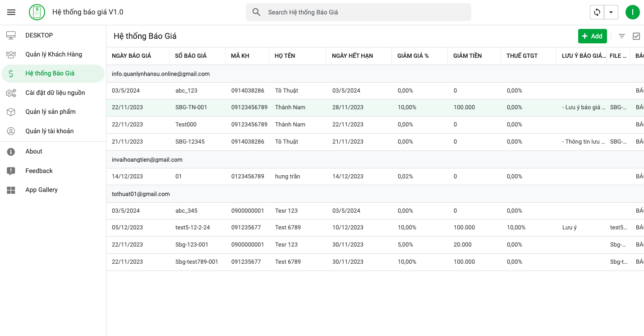Open the abc_123 quote row

375,91
